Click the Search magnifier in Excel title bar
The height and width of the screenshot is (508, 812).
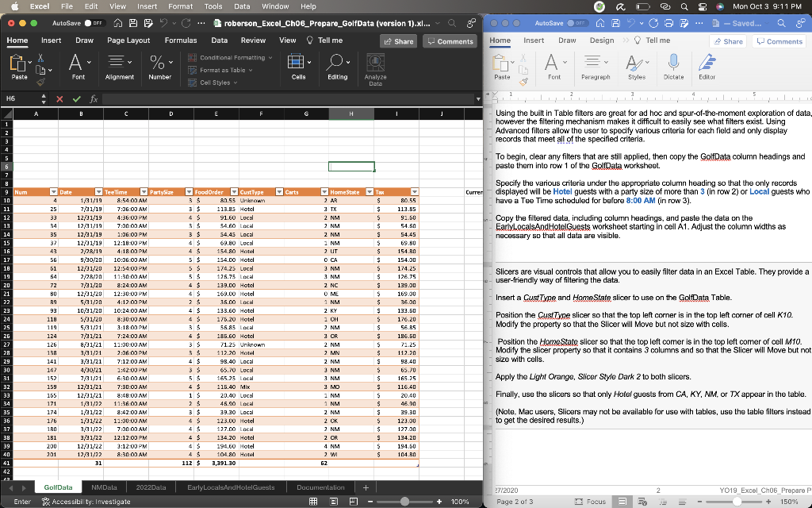click(x=452, y=23)
